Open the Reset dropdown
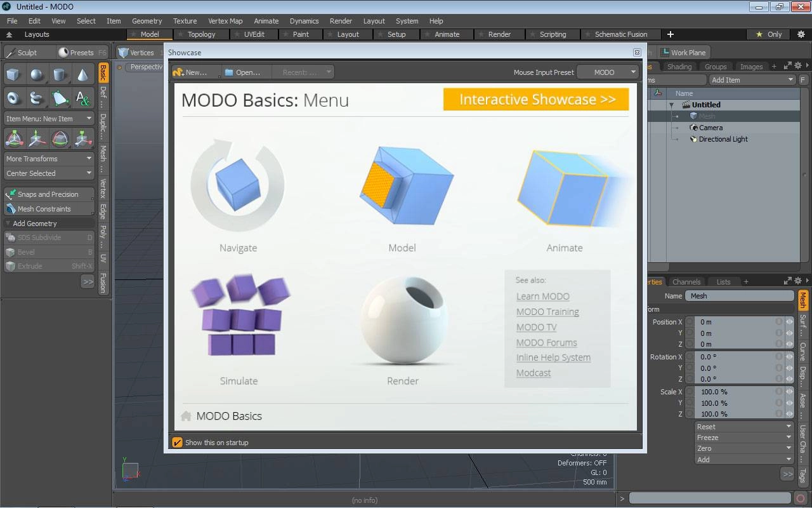The height and width of the screenshot is (508, 812). coord(744,427)
